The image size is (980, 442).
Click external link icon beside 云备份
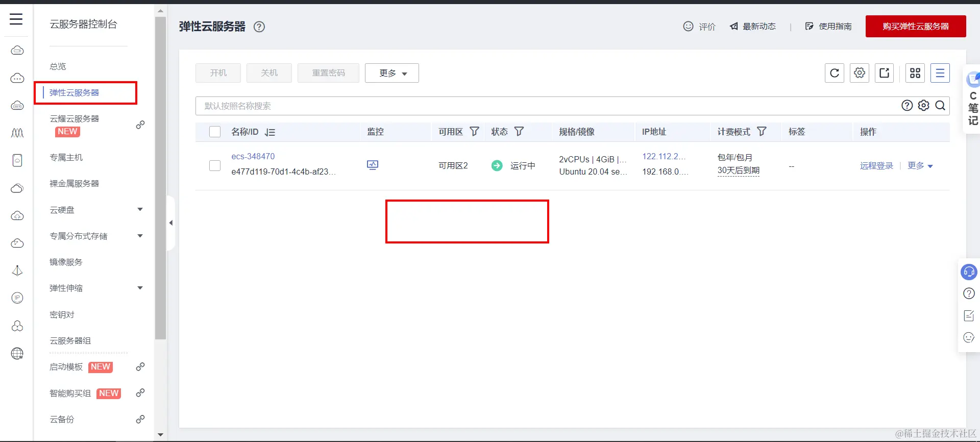pyautogui.click(x=140, y=419)
